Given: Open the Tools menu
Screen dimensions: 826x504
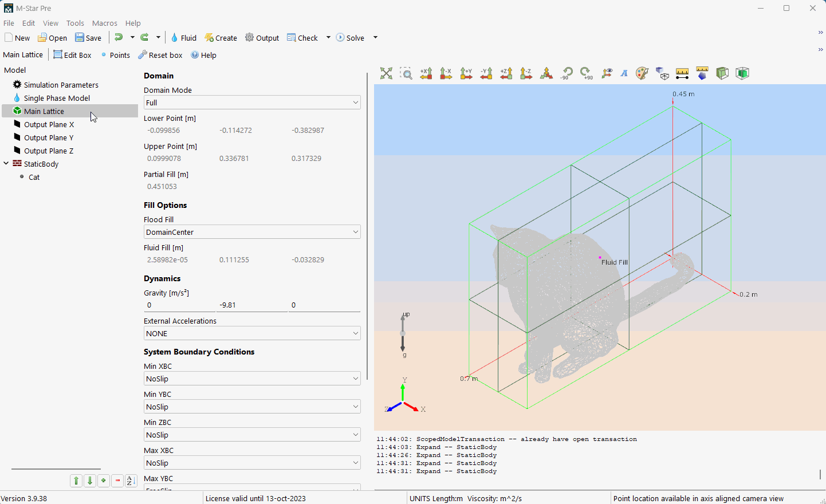Looking at the screenshot, I should (x=76, y=23).
